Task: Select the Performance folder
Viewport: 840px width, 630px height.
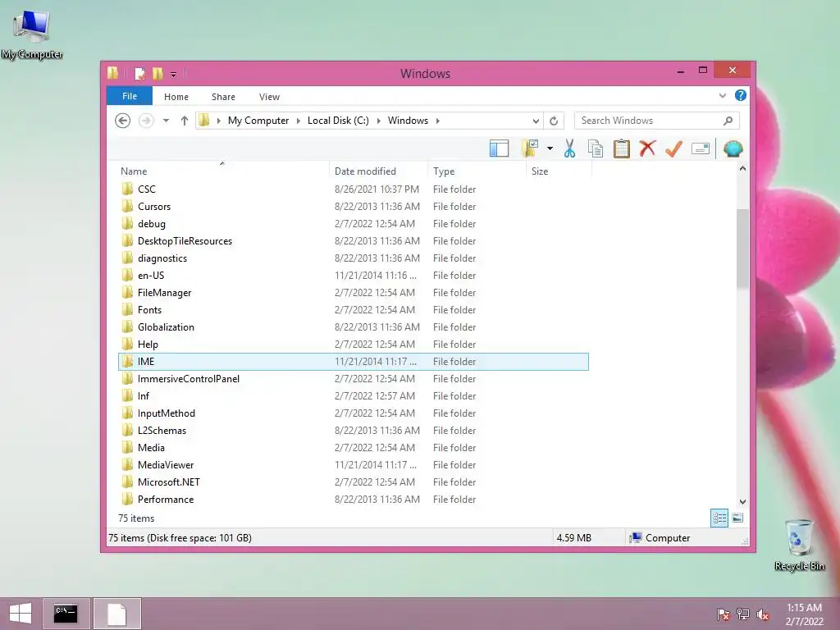Action: [x=353, y=500]
